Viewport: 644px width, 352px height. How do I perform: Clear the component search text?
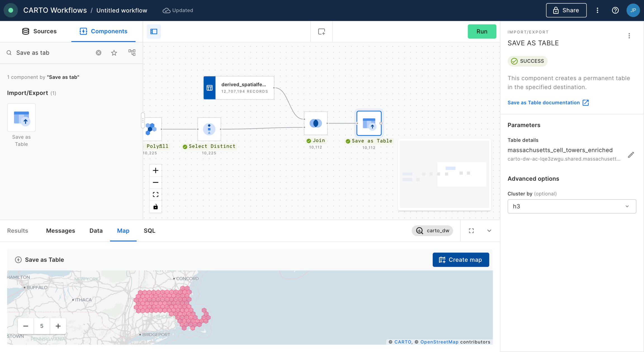[x=98, y=53]
